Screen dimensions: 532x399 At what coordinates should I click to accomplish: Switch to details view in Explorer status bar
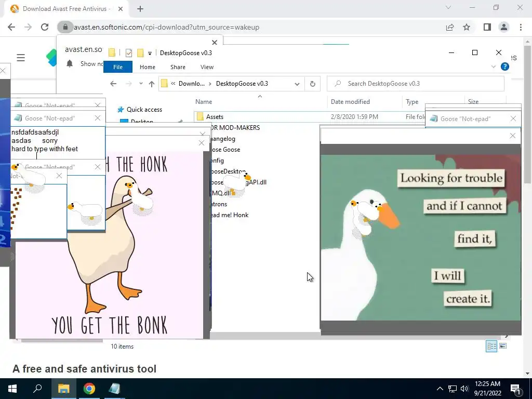[491, 346]
